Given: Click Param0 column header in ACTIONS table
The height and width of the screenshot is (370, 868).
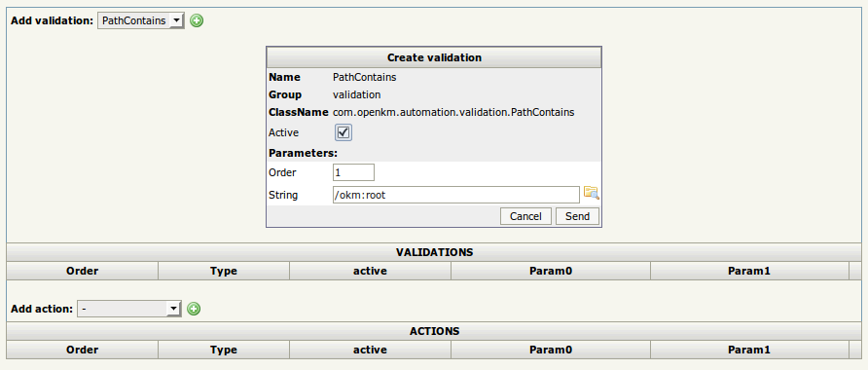Looking at the screenshot, I should 551,350.
